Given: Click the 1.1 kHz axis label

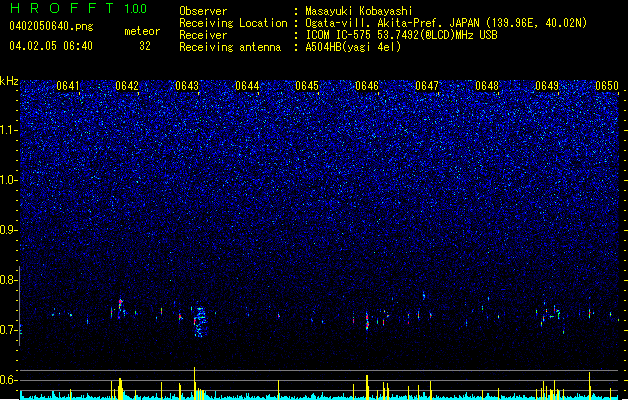Looking at the screenshot, I should [8, 130].
